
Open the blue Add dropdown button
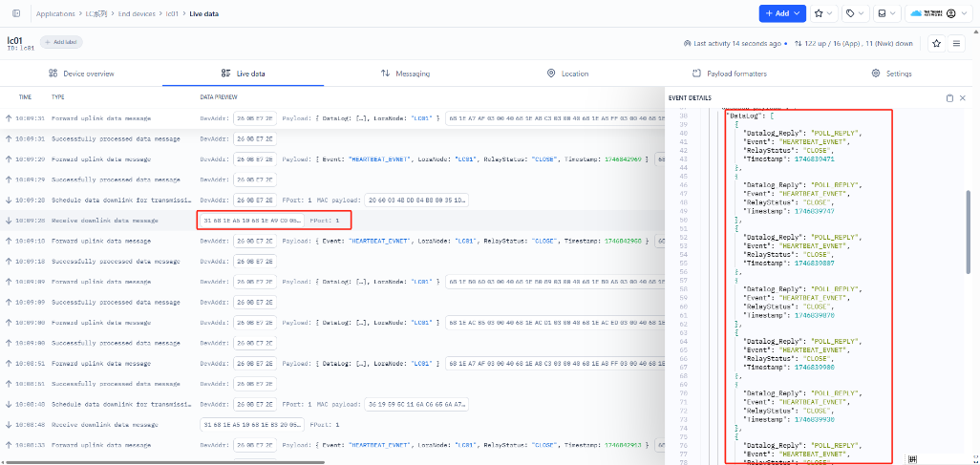[782, 13]
